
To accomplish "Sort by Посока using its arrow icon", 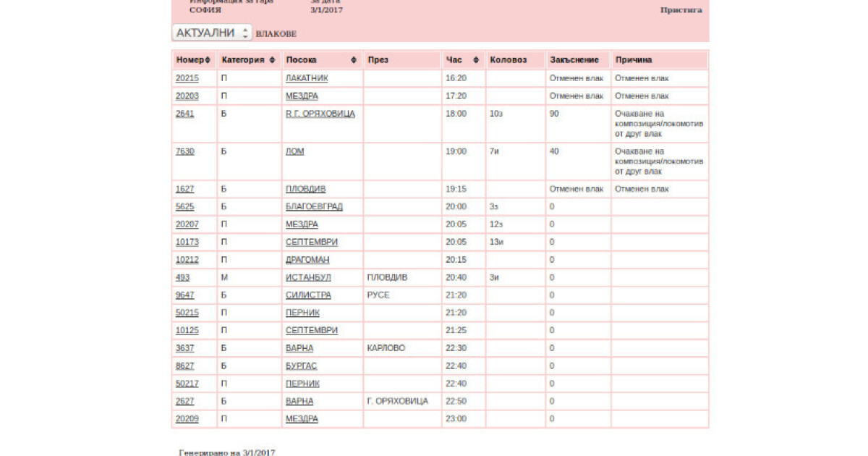I will [354, 60].
